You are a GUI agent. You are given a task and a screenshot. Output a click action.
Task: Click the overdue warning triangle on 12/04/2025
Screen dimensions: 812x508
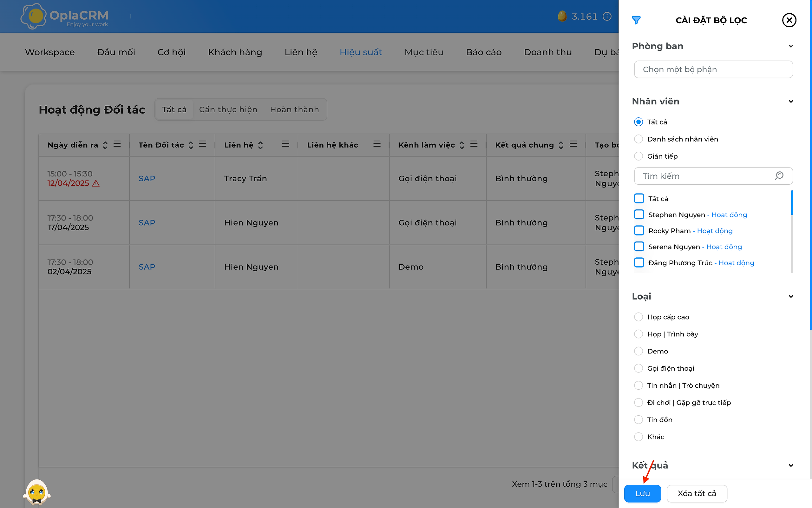click(x=96, y=183)
